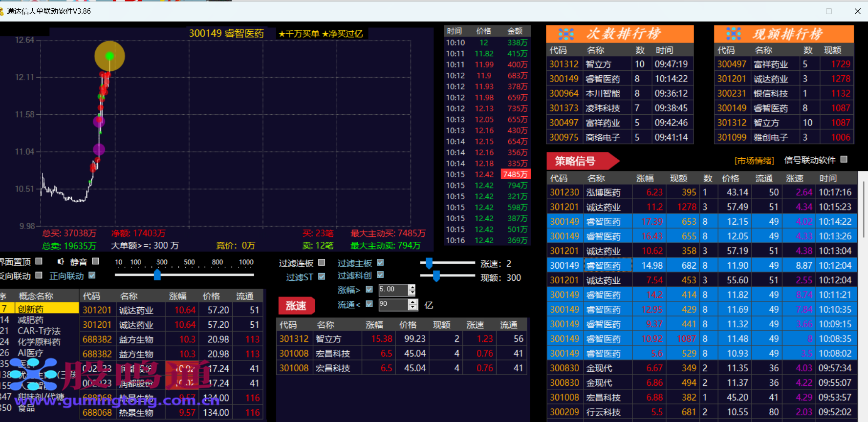The image size is (868, 422).
Task: Toggle the 涨幅> filter checkbox
Action: coord(369,289)
